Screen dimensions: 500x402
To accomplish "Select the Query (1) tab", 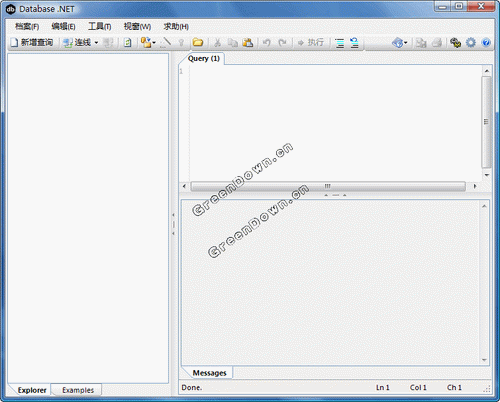I will click(203, 59).
